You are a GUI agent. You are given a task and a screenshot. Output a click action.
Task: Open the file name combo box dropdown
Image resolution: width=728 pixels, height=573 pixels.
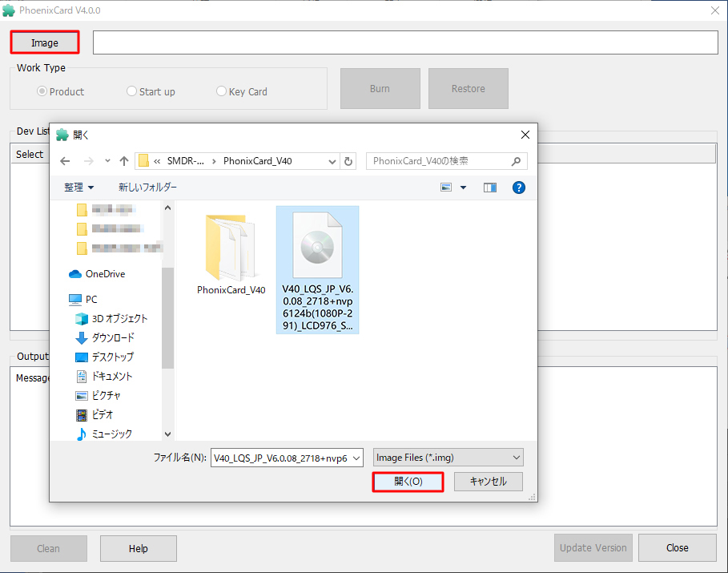(356, 458)
